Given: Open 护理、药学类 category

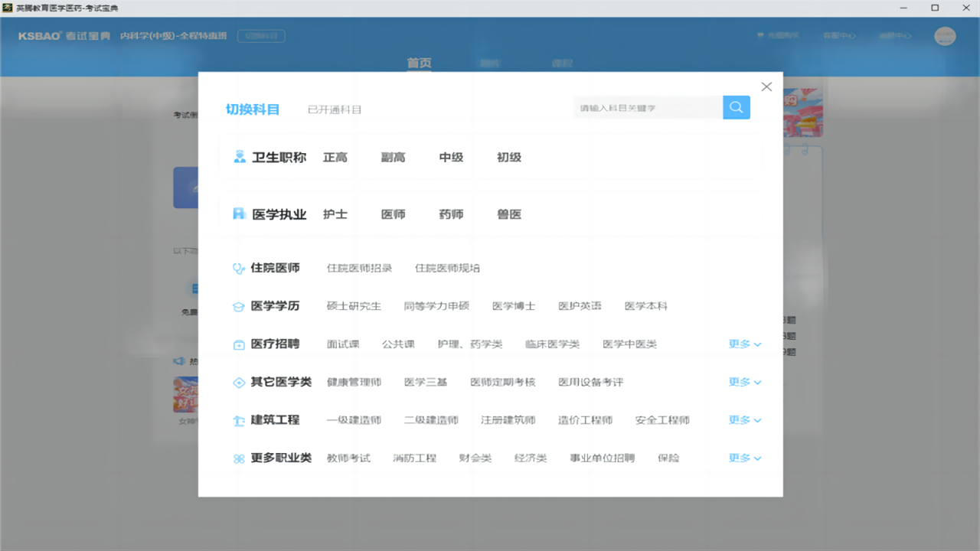Looking at the screenshot, I should 470,344.
